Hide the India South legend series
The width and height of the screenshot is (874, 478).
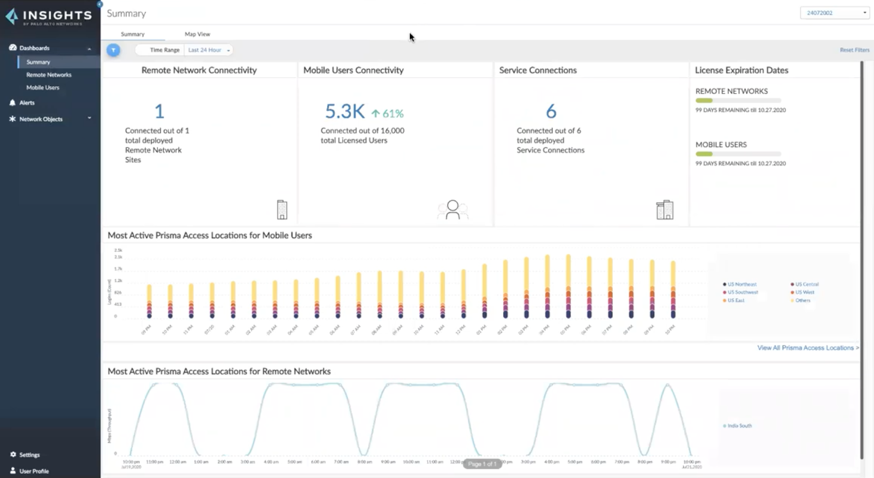(x=738, y=426)
